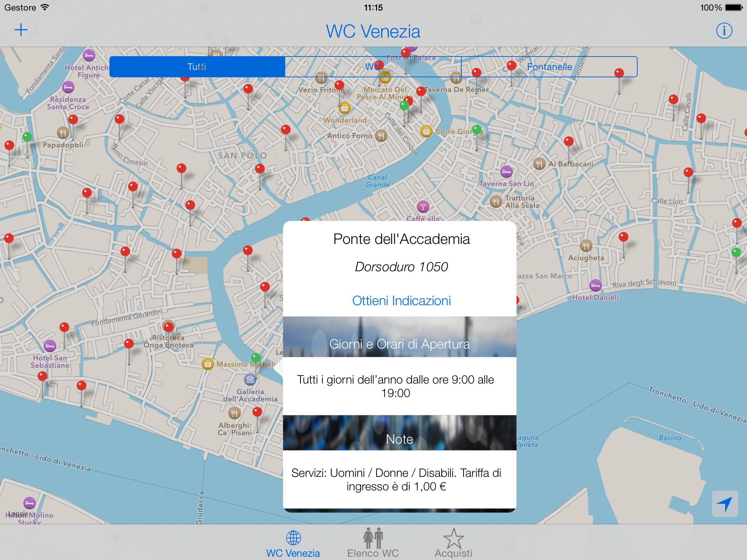
Task: Select the Hotel Danieli bed icon
Action: pos(595,285)
